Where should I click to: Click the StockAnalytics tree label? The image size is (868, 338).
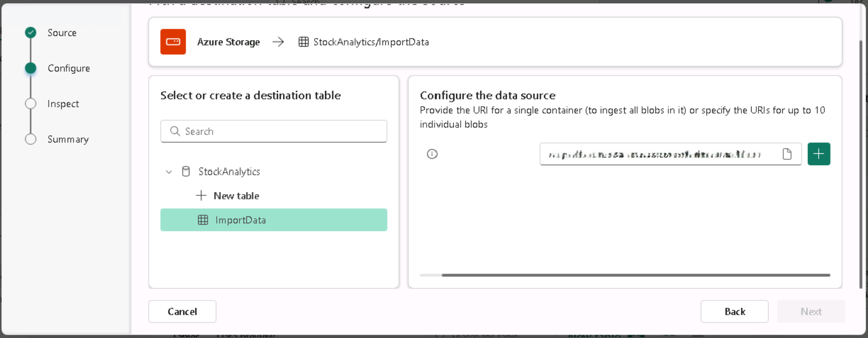click(x=229, y=172)
